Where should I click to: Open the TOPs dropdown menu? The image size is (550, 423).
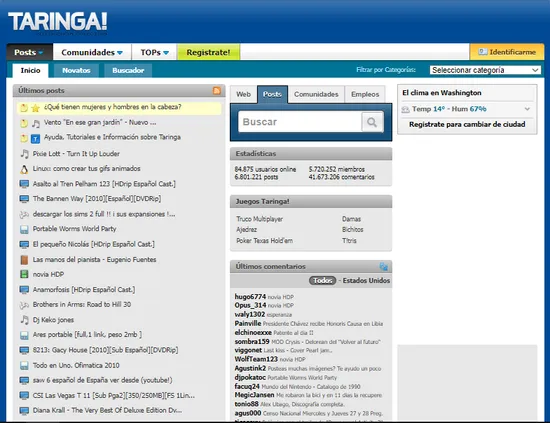154,52
